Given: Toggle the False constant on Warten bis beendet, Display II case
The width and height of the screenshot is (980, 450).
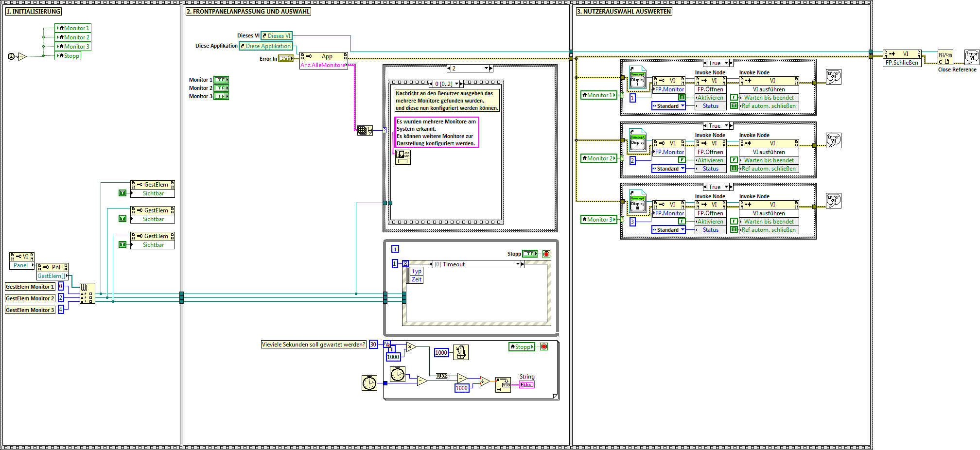Looking at the screenshot, I should click(734, 160).
